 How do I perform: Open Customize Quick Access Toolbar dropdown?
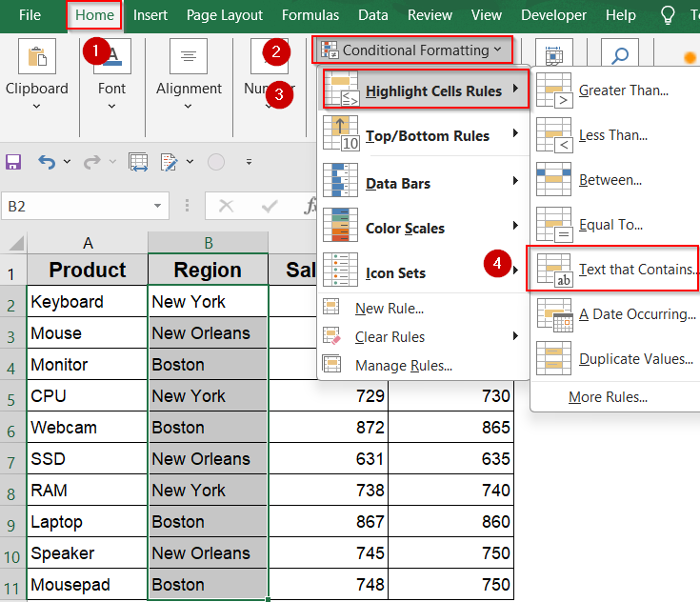[250, 162]
